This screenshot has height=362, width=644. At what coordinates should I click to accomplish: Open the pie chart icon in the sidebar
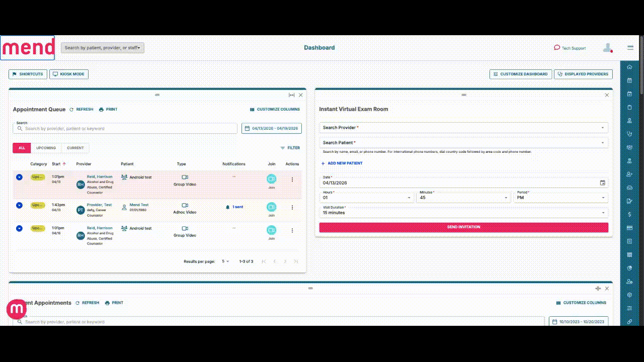tap(629, 268)
